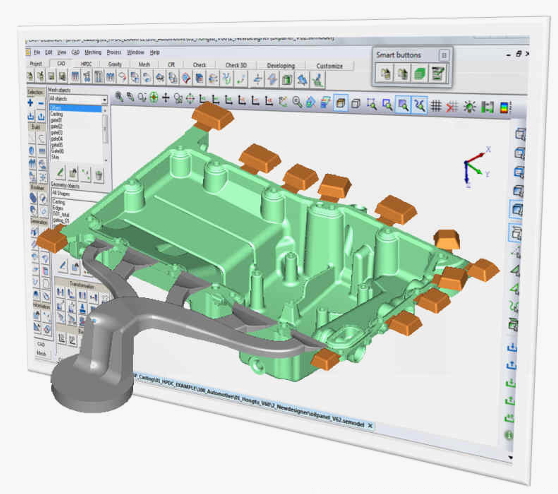
Task: Click the trash bin delete mesh object icon
Action: tap(99, 174)
